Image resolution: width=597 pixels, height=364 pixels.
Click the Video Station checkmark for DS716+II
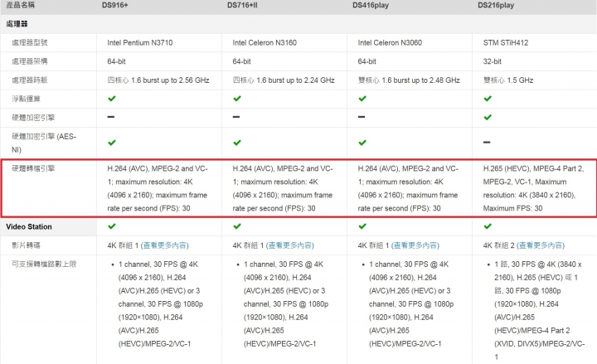[237, 226]
